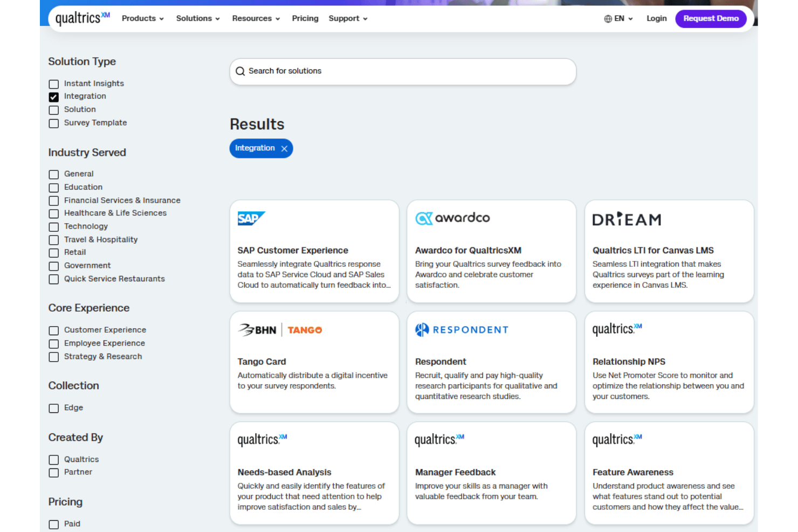
Task: Click the Request Demo button
Action: [x=711, y=18]
